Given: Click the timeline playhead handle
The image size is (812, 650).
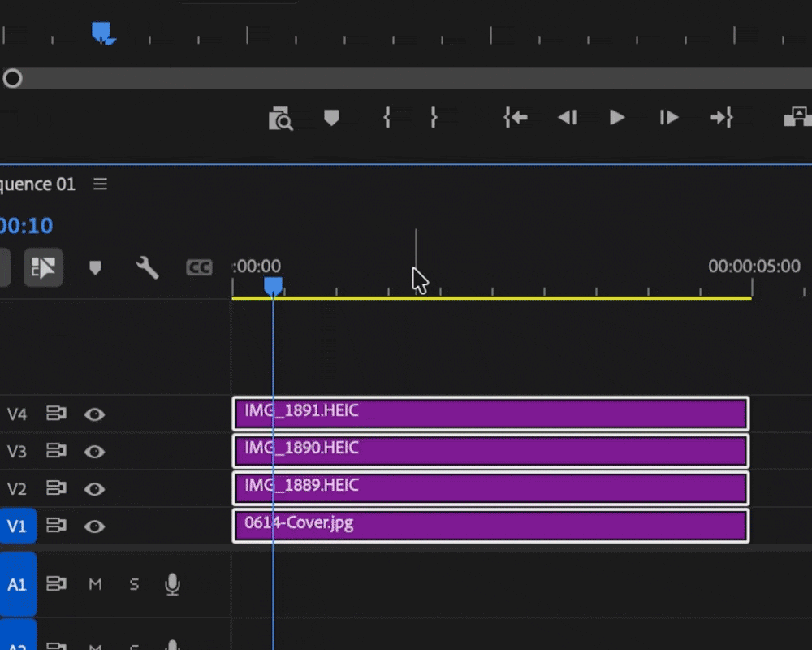Looking at the screenshot, I should [x=273, y=286].
